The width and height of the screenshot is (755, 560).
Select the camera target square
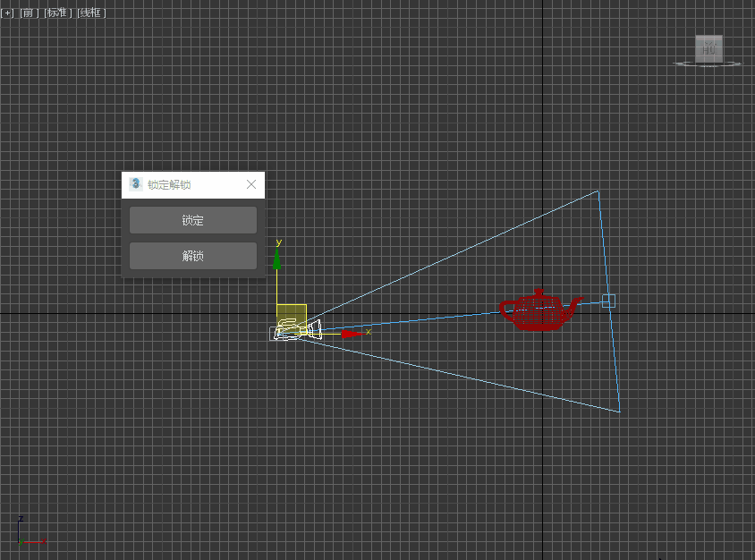(x=608, y=301)
